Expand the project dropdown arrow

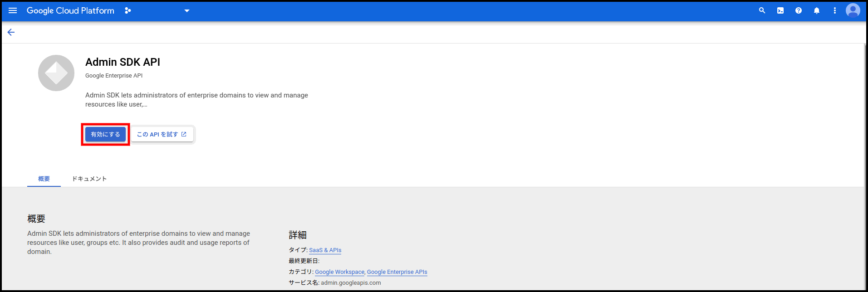(x=186, y=11)
